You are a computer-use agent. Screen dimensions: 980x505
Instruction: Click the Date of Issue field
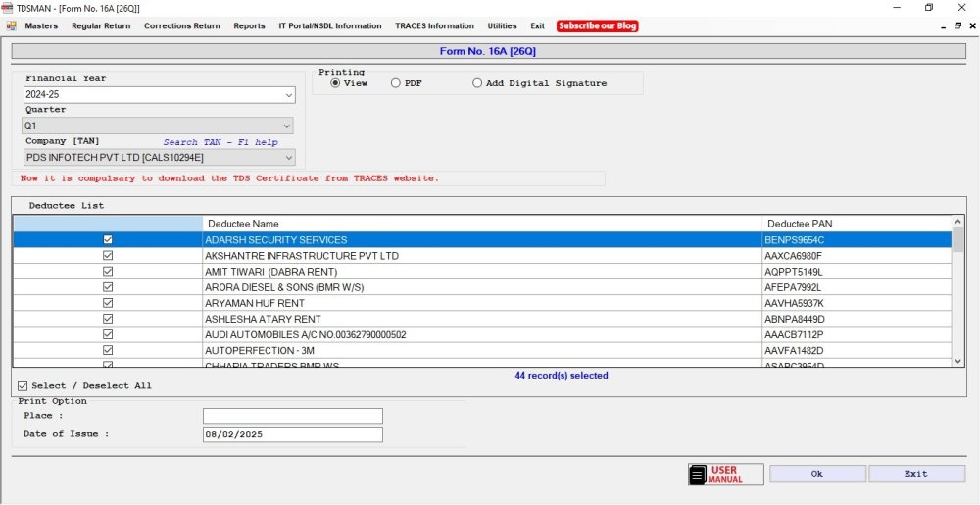click(x=292, y=435)
